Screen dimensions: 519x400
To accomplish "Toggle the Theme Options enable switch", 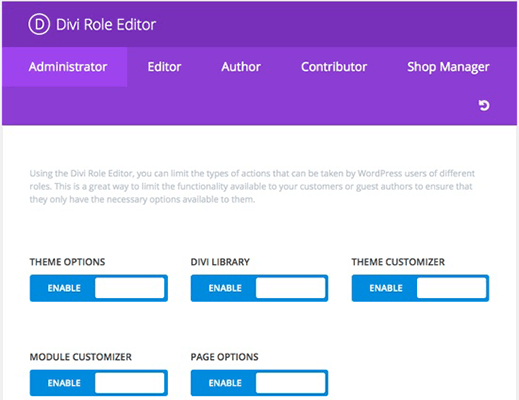I will (99, 288).
